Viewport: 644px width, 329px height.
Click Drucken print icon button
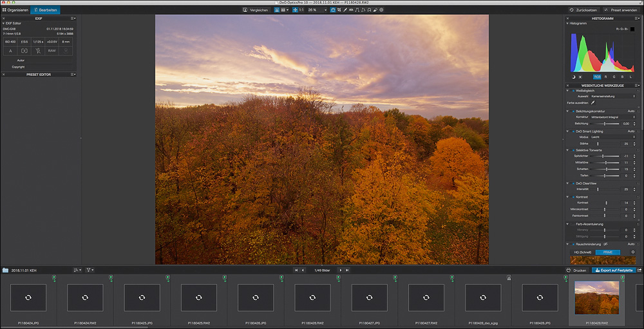click(576, 270)
